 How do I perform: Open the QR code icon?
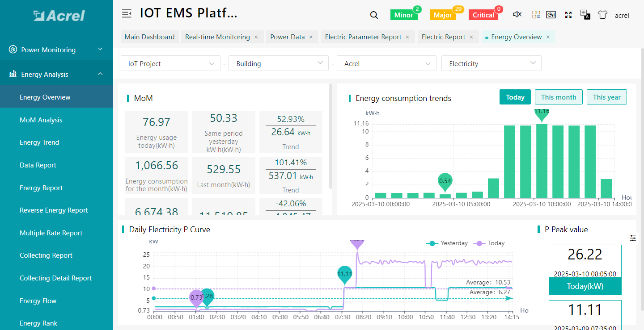pos(536,15)
